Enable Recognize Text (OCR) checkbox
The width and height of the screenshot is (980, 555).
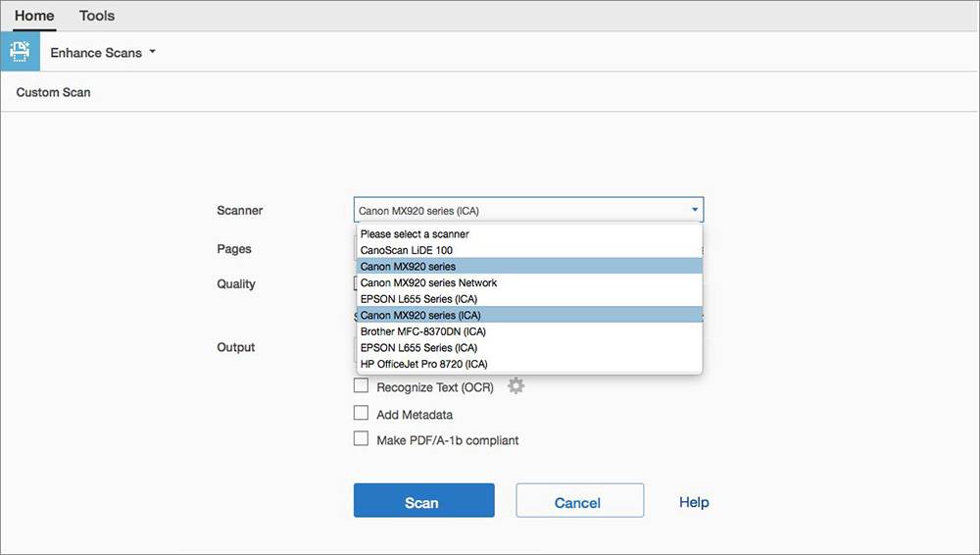pos(362,386)
